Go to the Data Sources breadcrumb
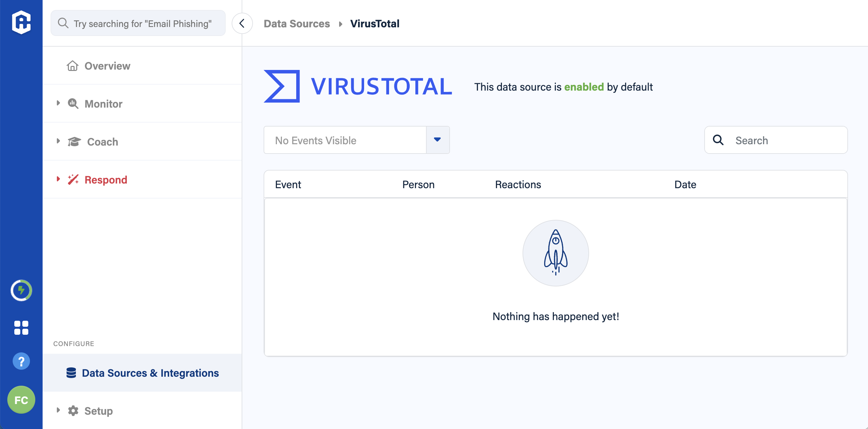 pyautogui.click(x=297, y=24)
